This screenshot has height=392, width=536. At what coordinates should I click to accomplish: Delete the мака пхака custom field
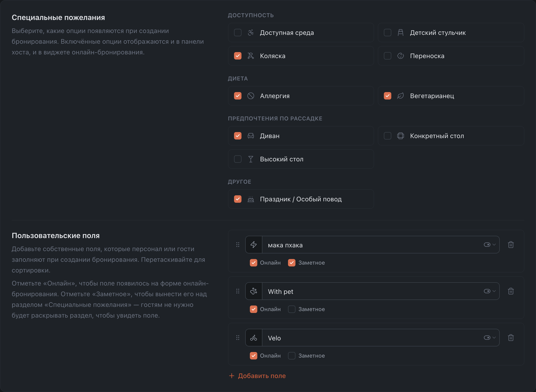tap(511, 245)
